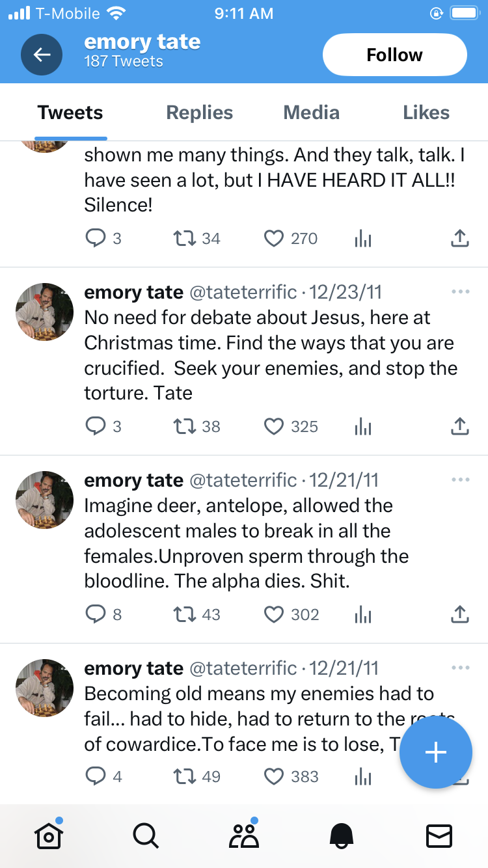
Task: Reply to the Christmas time tweet
Action: (96, 427)
